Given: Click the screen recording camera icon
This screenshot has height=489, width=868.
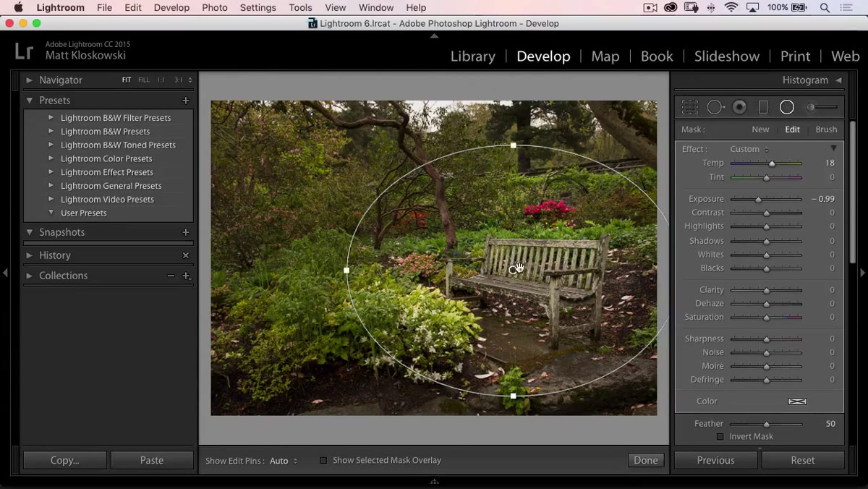Looking at the screenshot, I should tap(650, 7).
